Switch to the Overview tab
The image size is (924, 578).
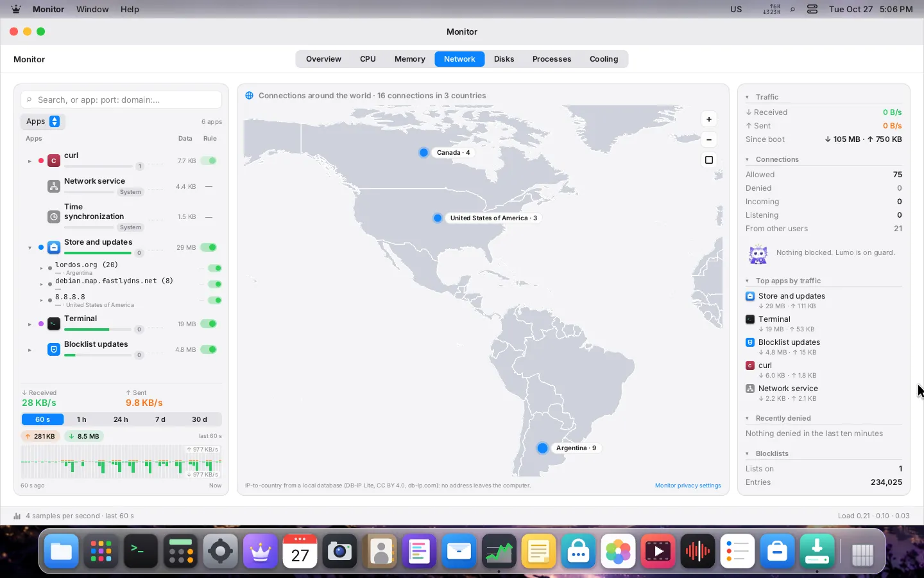click(x=323, y=59)
